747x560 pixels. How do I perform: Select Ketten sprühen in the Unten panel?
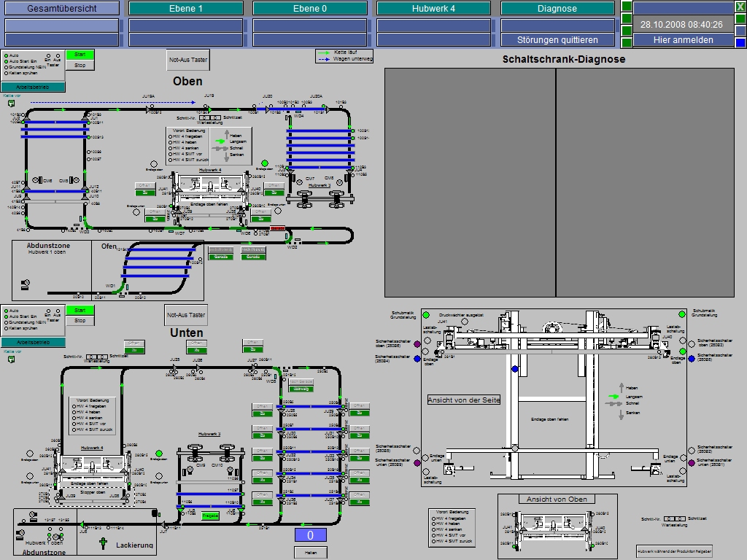6,328
